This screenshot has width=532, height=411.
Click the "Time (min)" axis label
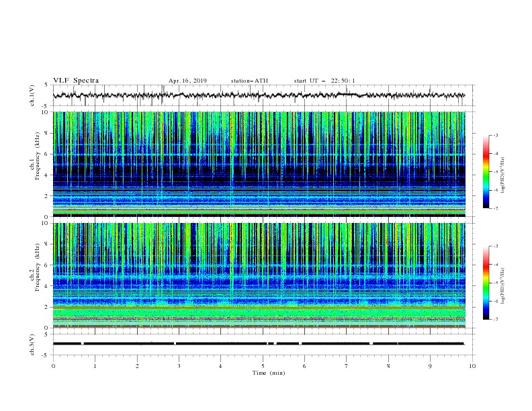269,373
